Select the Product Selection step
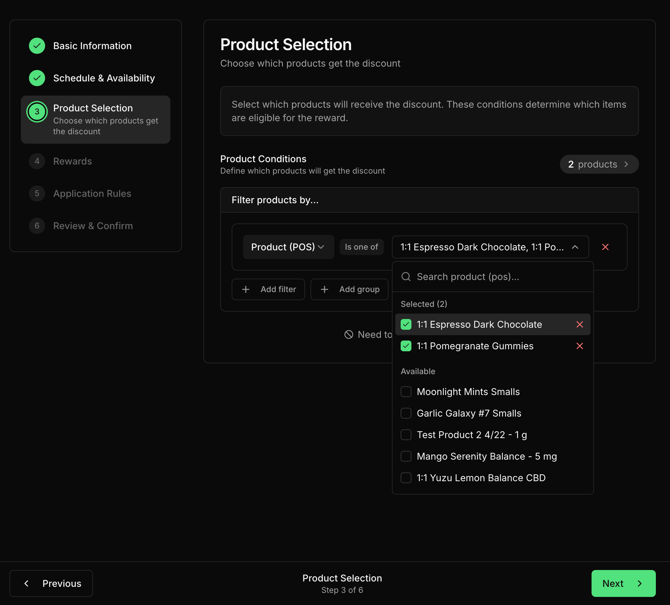The image size is (670, 605). click(x=96, y=120)
